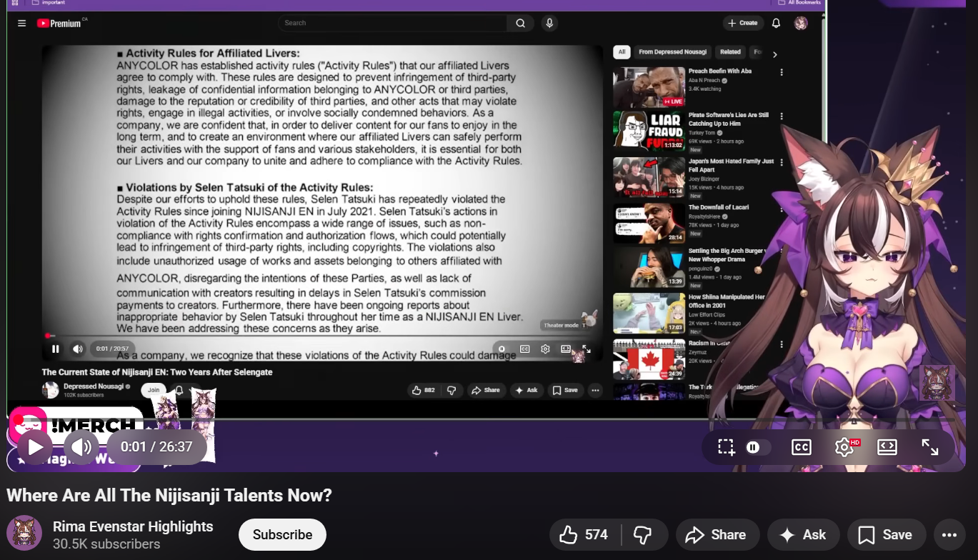The image size is (978, 560).
Task: Click the 0:01 / 26:37 time display
Action: tap(156, 447)
